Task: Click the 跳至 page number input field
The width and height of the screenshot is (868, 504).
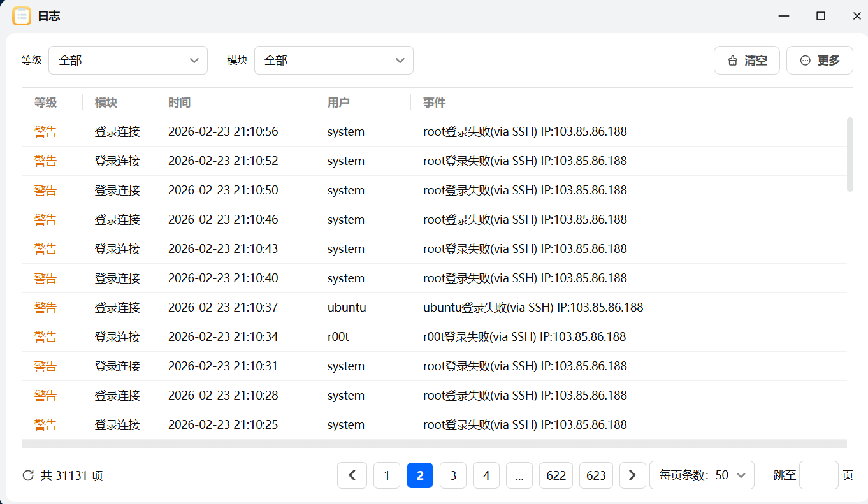Action: (818, 475)
